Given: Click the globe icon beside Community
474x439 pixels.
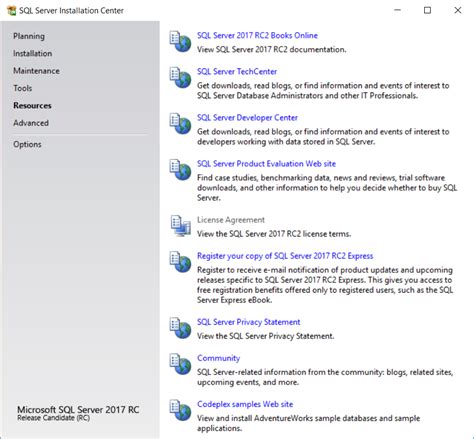Looking at the screenshot, I should [x=180, y=364].
